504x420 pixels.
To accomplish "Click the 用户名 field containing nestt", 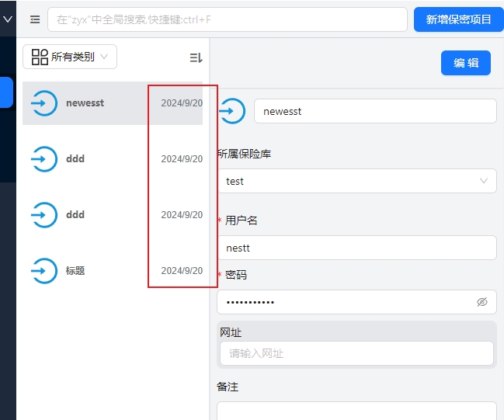I will pos(356,248).
